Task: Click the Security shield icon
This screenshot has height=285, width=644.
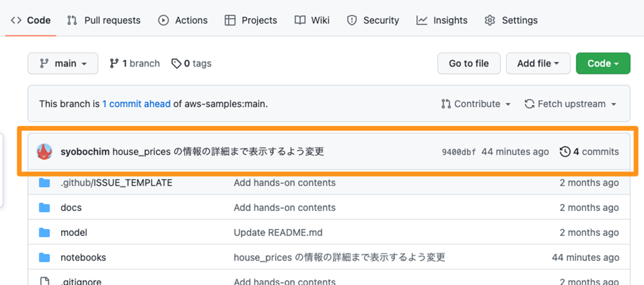Action: 352,20
